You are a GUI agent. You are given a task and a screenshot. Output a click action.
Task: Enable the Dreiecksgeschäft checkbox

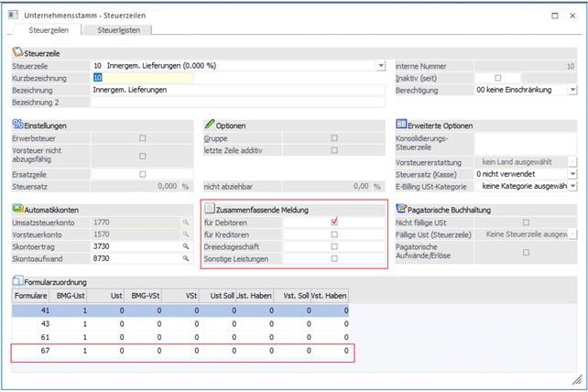tap(334, 247)
